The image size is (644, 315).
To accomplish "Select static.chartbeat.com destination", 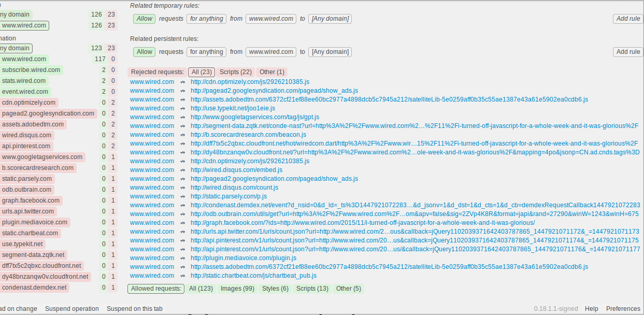I will pyautogui.click(x=30, y=233).
